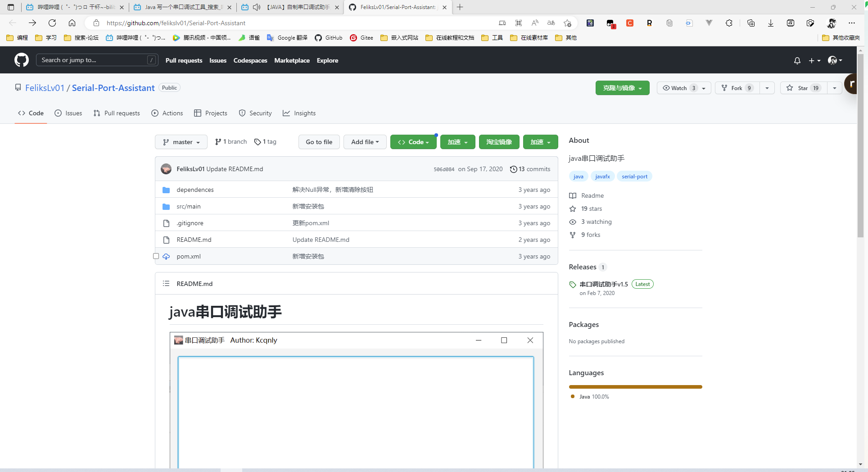This screenshot has height=472, width=868.
Task: Click the browser address bar URL
Action: [176, 23]
